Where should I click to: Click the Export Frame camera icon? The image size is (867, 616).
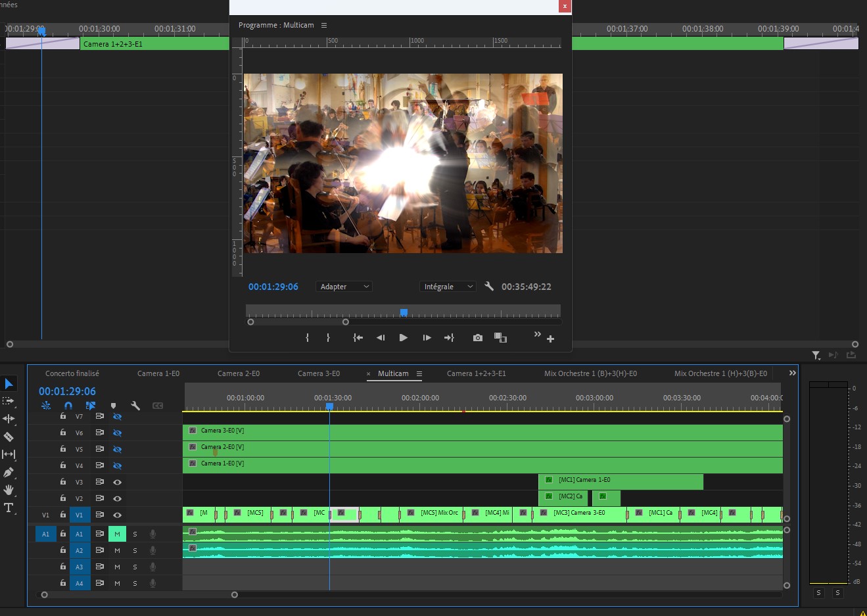point(478,338)
